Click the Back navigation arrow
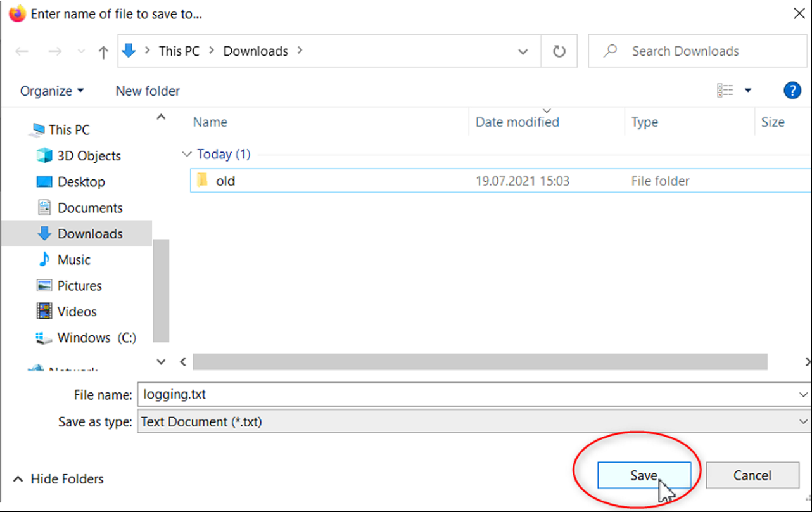 [22, 51]
